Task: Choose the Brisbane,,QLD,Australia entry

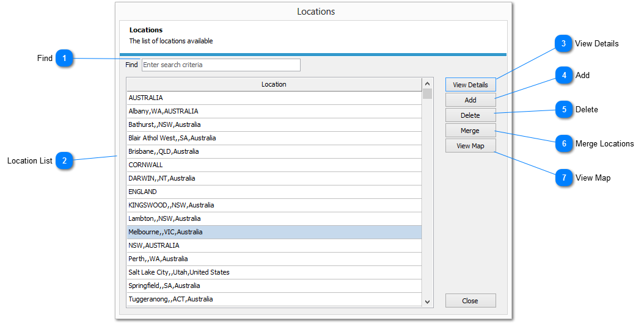Action: coord(273,151)
